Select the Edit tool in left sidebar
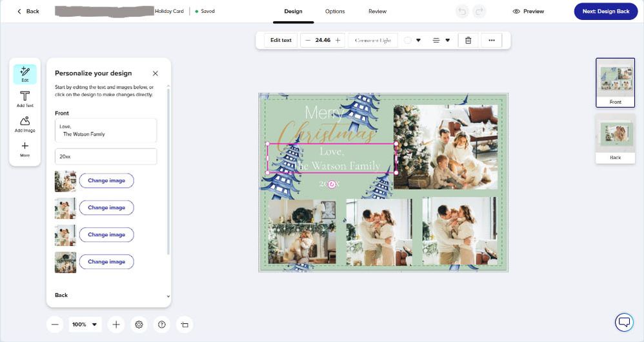The width and height of the screenshot is (644, 342). (x=25, y=74)
